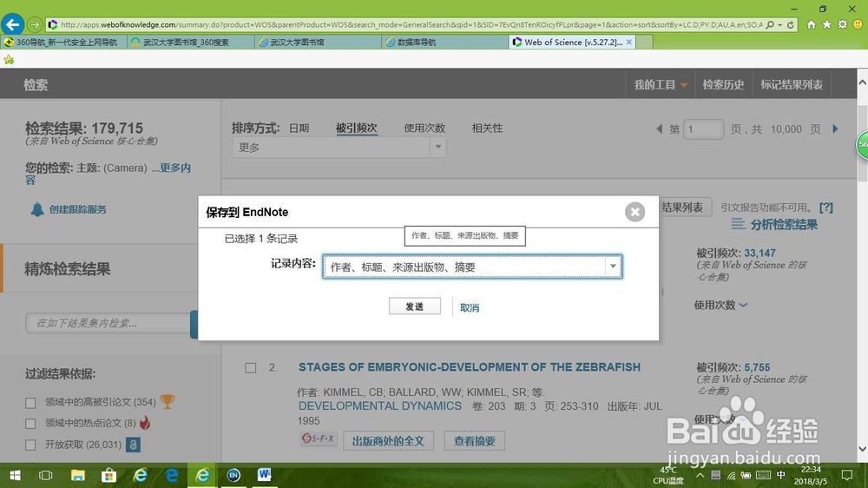Image resolution: width=868 pixels, height=488 pixels.
Task: Open EndNote application in taskbar
Action: (233, 475)
